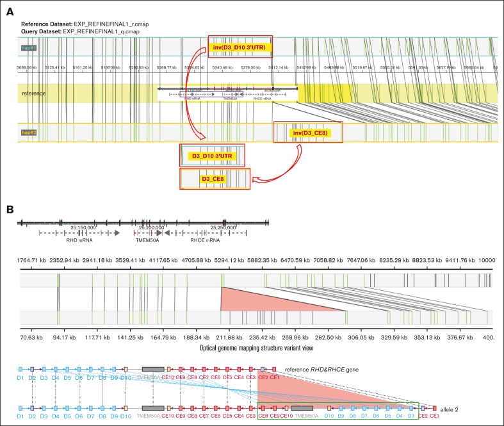Click the '4117.65 kb' top axis label

pyautogui.click(x=163, y=260)
